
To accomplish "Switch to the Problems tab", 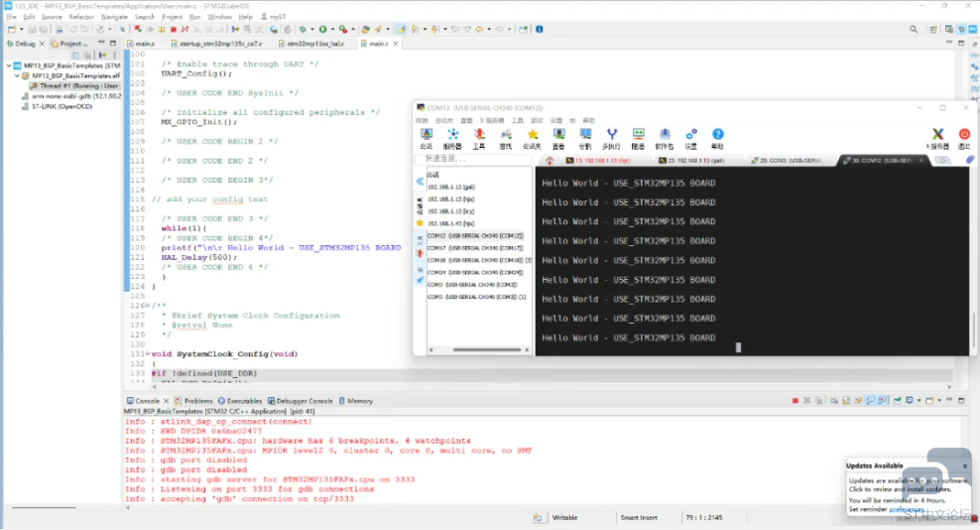I will [x=193, y=401].
